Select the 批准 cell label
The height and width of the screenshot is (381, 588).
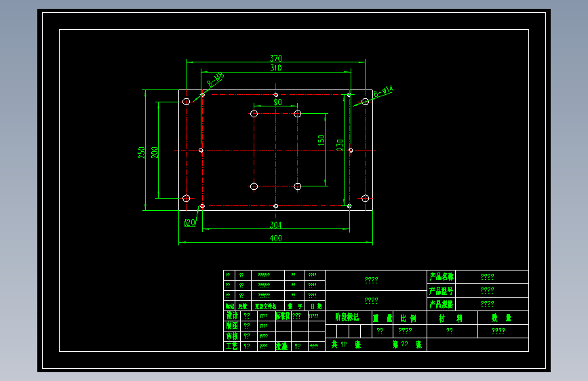(x=282, y=346)
